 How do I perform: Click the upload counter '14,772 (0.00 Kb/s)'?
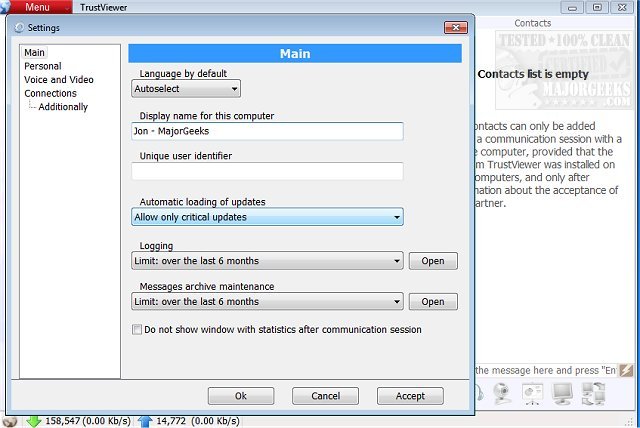click(198, 421)
